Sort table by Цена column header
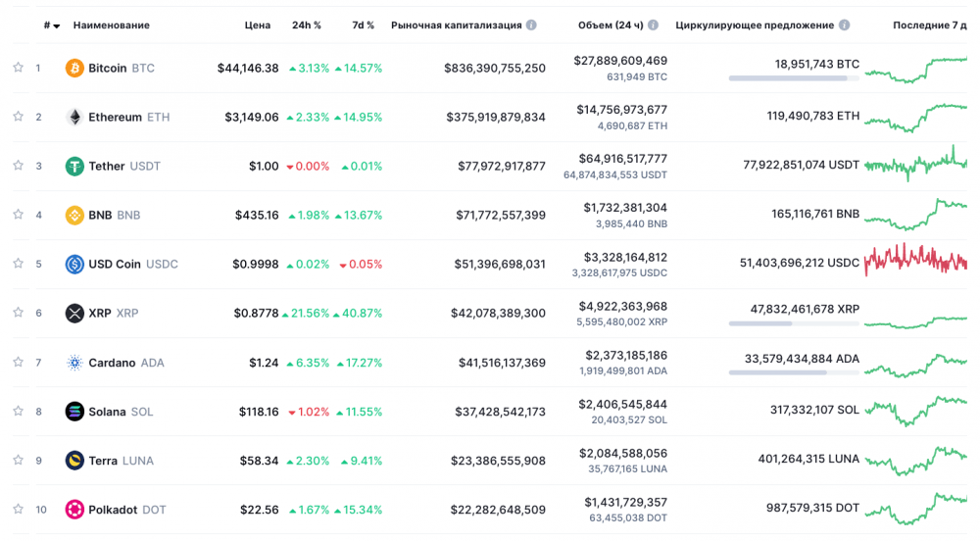980x541 pixels. point(258,25)
